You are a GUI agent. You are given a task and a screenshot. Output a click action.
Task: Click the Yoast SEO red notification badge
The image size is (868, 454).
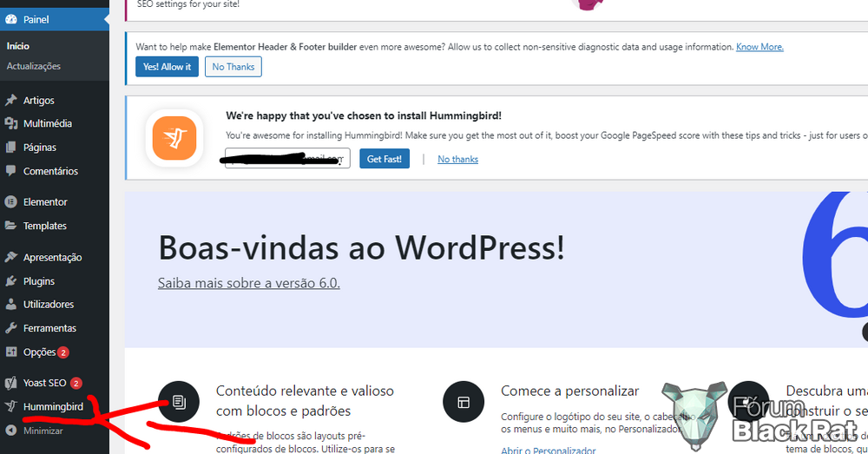coord(76,383)
